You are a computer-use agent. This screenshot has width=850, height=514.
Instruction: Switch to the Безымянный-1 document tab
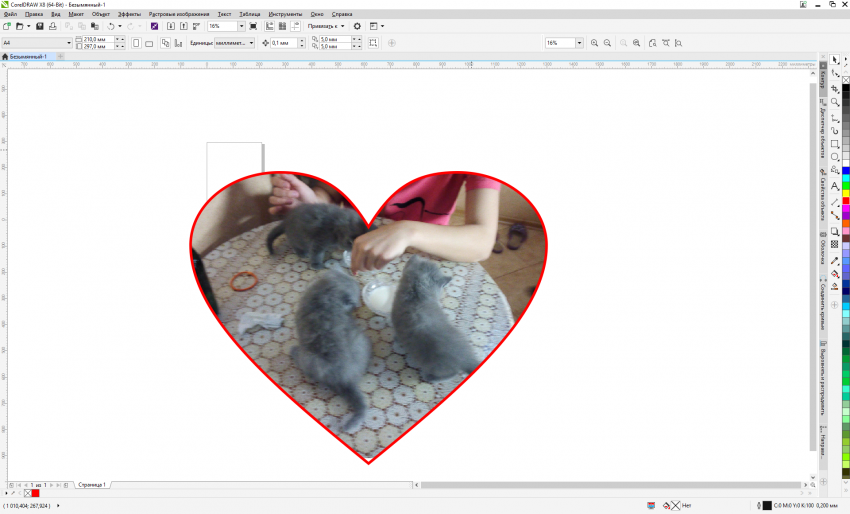click(x=28, y=56)
